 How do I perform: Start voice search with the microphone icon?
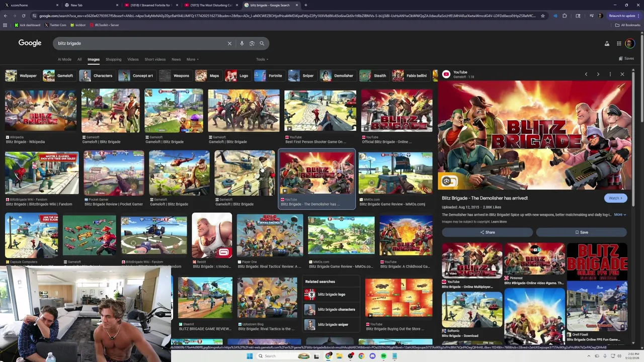242,43
